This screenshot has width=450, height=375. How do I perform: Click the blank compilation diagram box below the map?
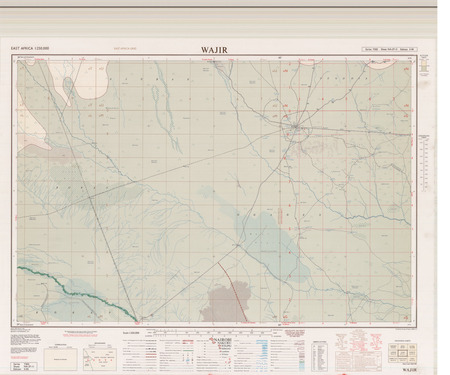click(60, 359)
